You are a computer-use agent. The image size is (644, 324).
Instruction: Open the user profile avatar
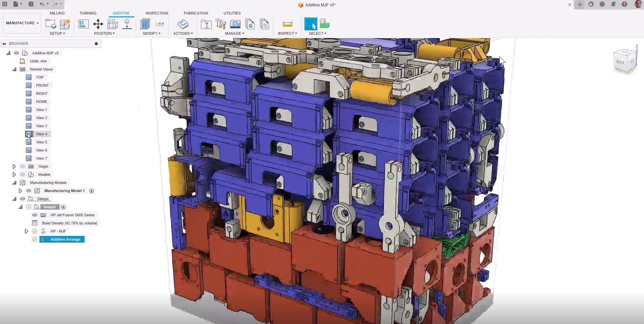[638, 4]
